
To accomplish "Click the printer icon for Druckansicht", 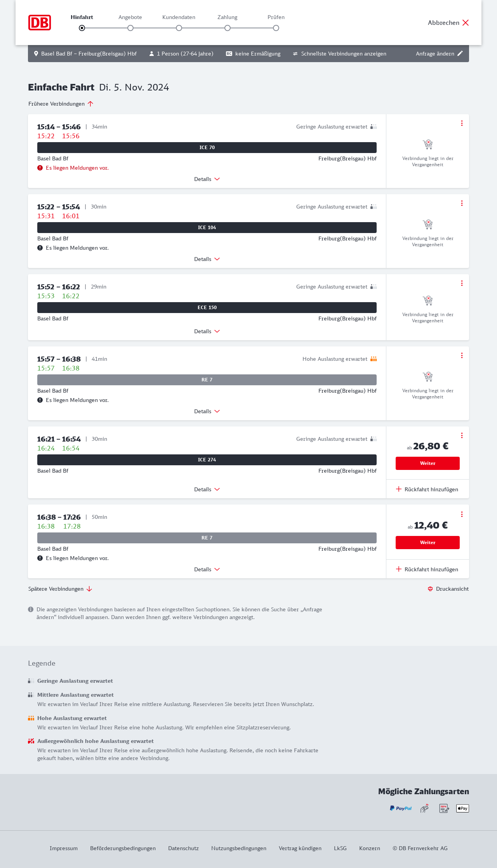I will coord(430,589).
